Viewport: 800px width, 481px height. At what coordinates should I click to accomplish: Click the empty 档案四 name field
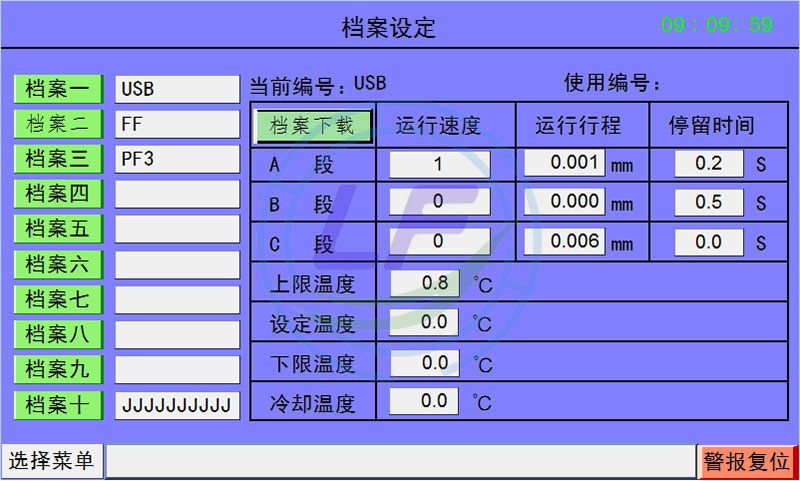[x=177, y=194]
